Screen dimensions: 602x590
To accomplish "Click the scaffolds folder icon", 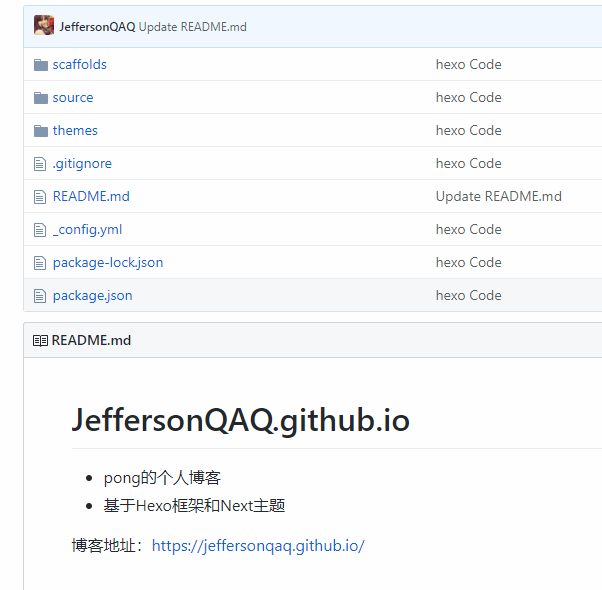I will click(41, 65).
